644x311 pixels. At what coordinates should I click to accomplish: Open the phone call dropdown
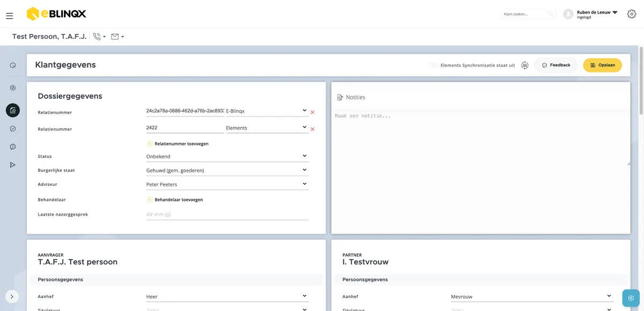click(99, 37)
